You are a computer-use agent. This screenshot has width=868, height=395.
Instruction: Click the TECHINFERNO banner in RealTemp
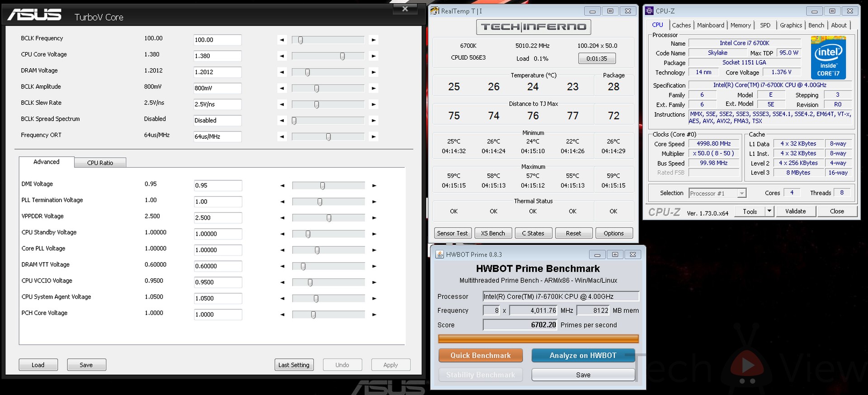(x=533, y=27)
